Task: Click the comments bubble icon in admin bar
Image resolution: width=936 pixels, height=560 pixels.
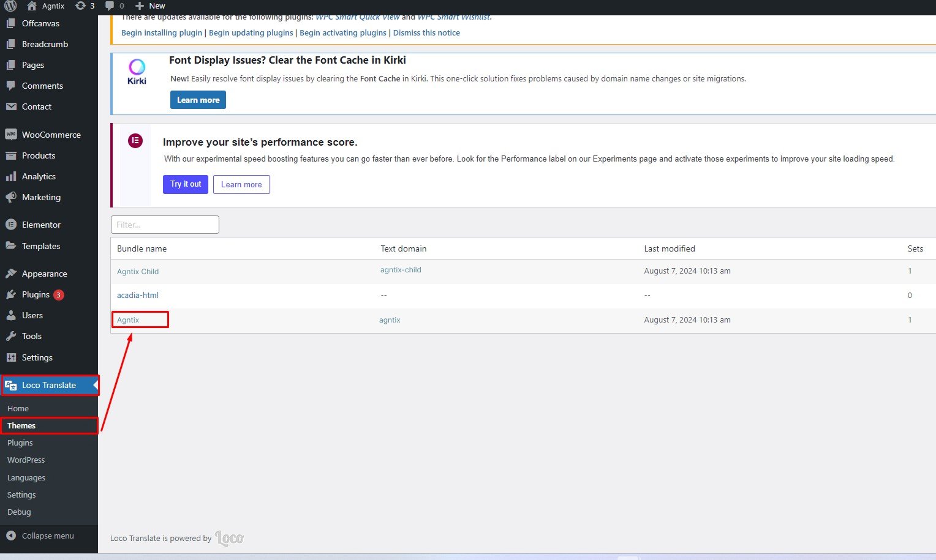Action: (x=110, y=6)
